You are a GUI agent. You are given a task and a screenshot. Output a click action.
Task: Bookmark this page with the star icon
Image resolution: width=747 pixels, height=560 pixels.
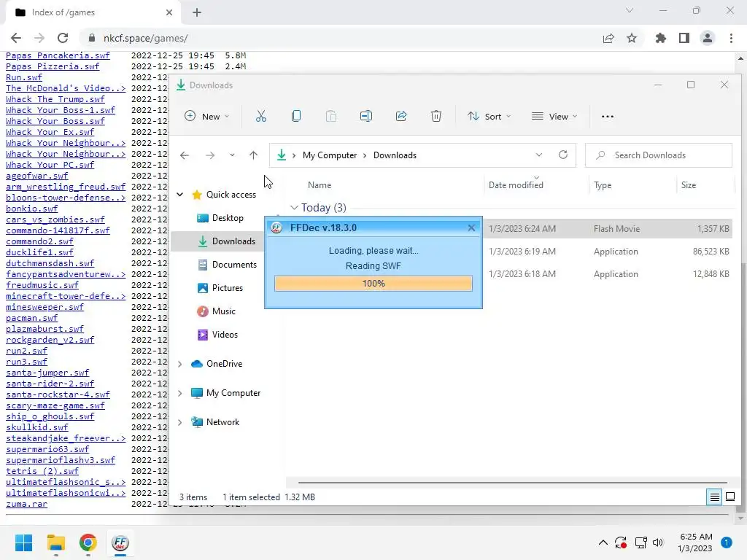pyautogui.click(x=632, y=38)
